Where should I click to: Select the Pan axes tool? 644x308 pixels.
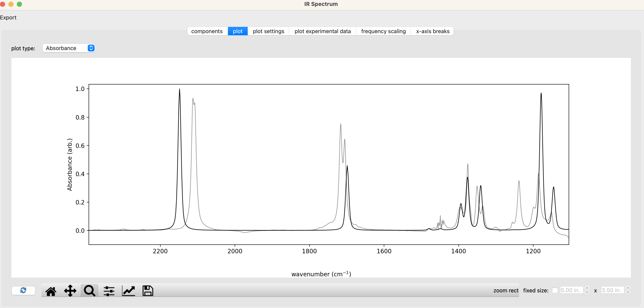coord(70,291)
